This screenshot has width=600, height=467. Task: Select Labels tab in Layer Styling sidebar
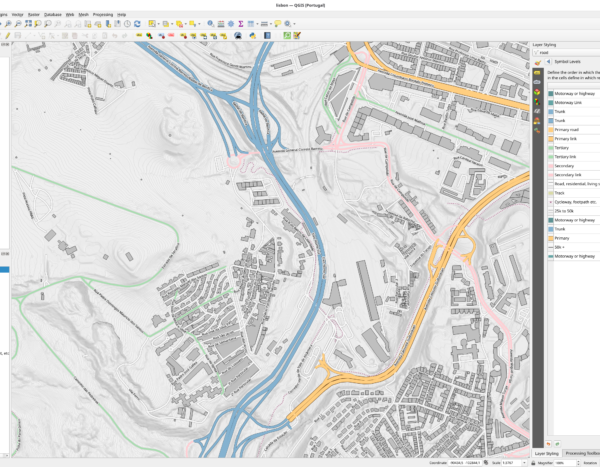(537, 72)
